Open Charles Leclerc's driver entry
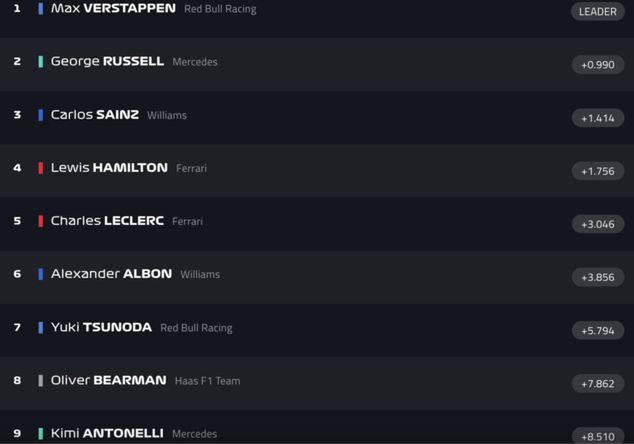 click(107, 221)
